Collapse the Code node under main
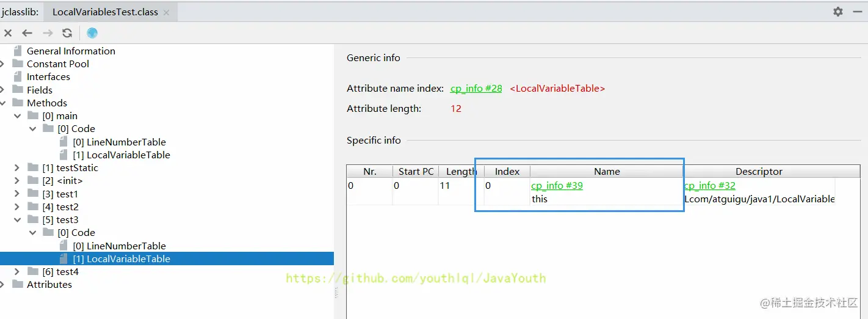 pos(33,129)
